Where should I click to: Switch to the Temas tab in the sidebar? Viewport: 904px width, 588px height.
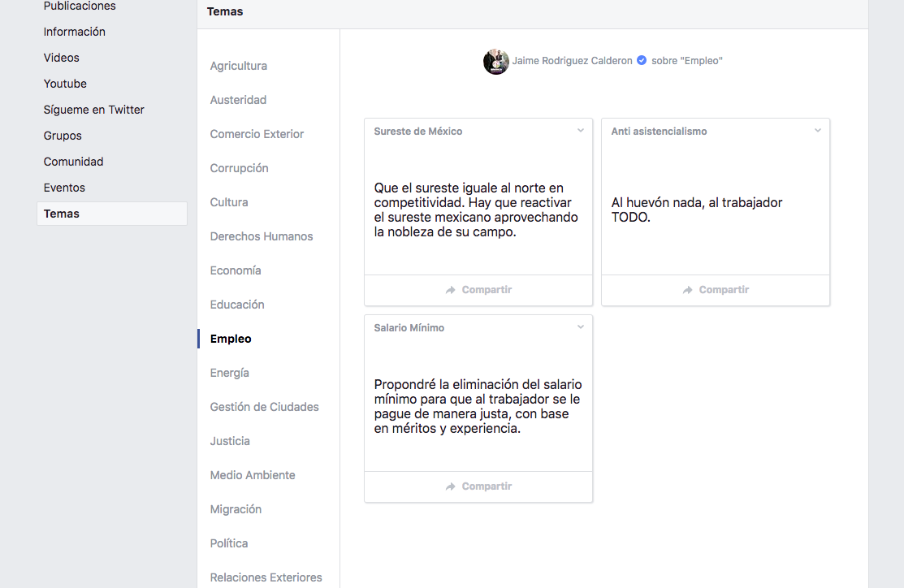[x=61, y=213]
